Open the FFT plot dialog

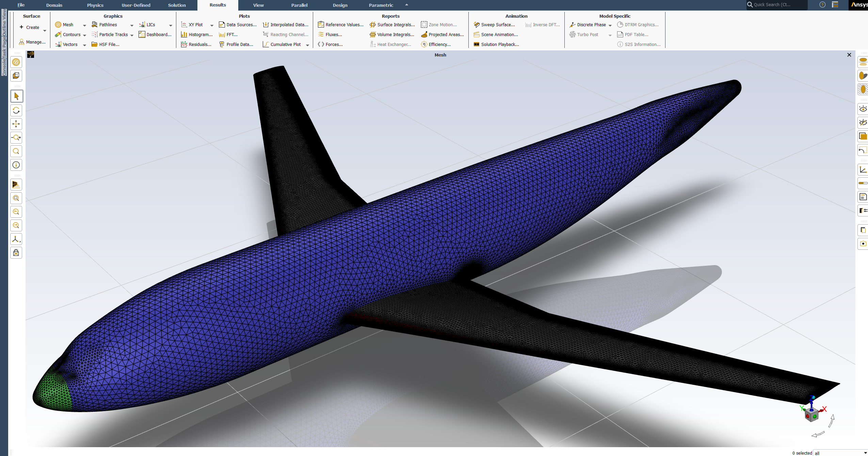pos(228,34)
